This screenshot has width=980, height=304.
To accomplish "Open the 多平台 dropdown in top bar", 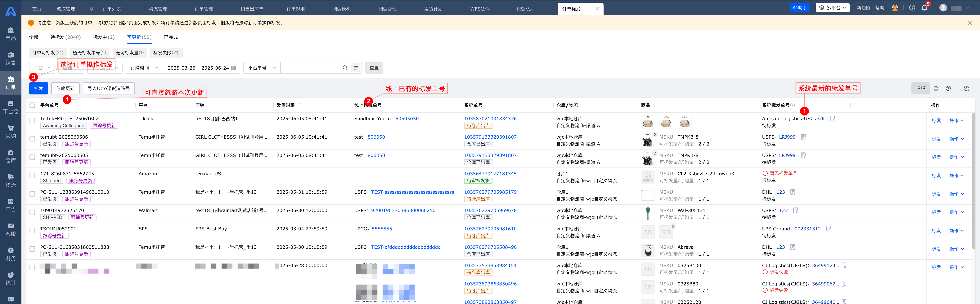I will point(832,8).
